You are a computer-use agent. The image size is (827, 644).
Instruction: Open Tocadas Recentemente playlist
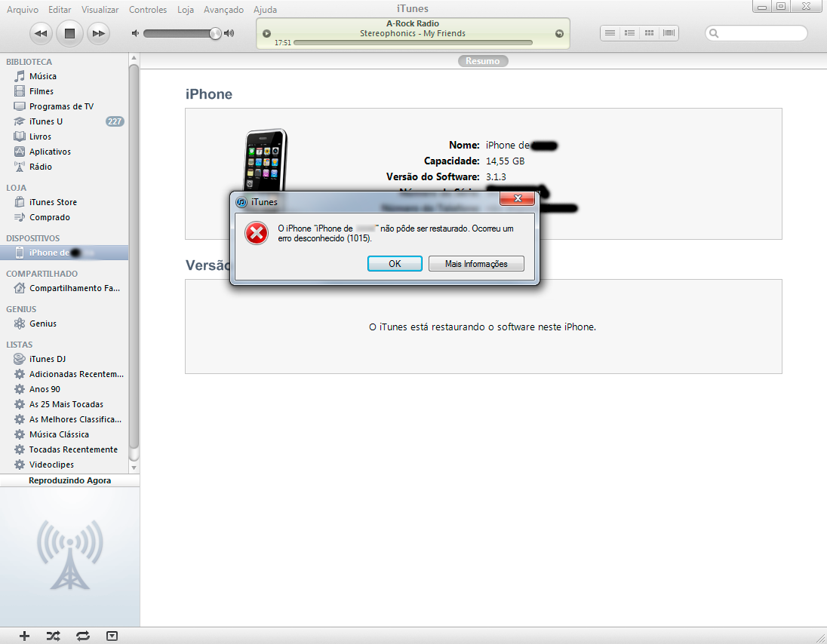[x=64, y=449]
